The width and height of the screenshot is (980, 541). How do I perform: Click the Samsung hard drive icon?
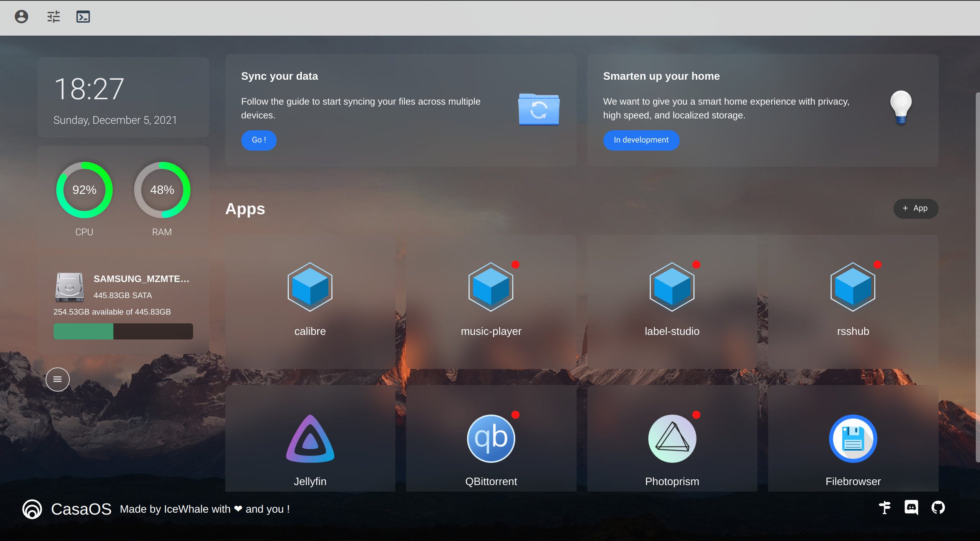pyautogui.click(x=69, y=287)
